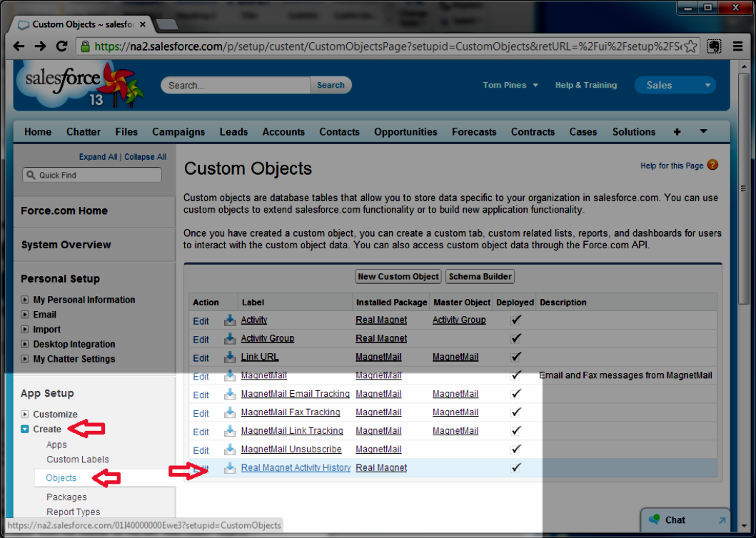Image resolution: width=756 pixels, height=538 pixels.
Task: Open the Evernote extension icon
Action: tap(714, 46)
